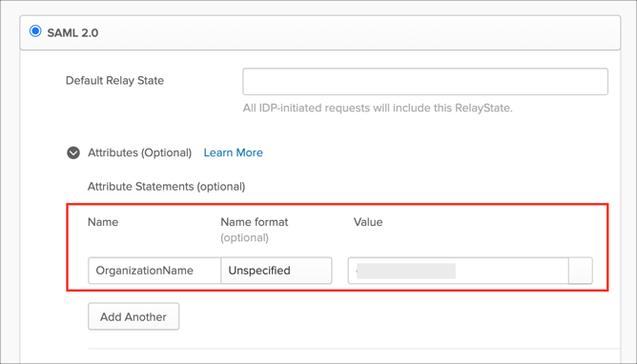Click the Attributes (Optional) label

140,152
